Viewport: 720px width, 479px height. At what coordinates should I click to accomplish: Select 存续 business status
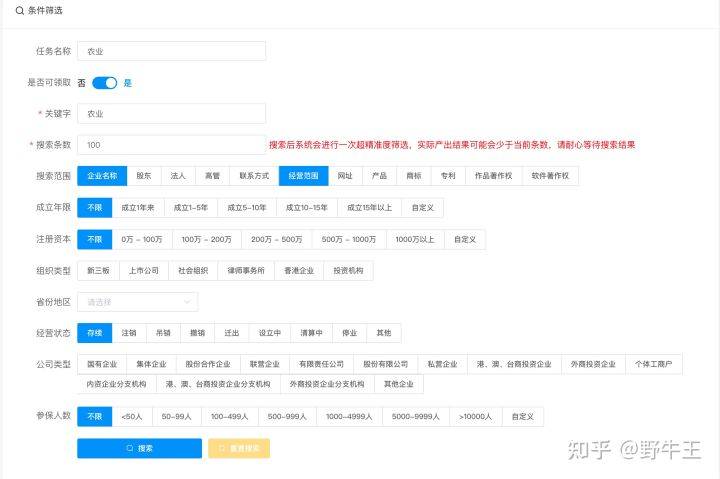pos(95,333)
